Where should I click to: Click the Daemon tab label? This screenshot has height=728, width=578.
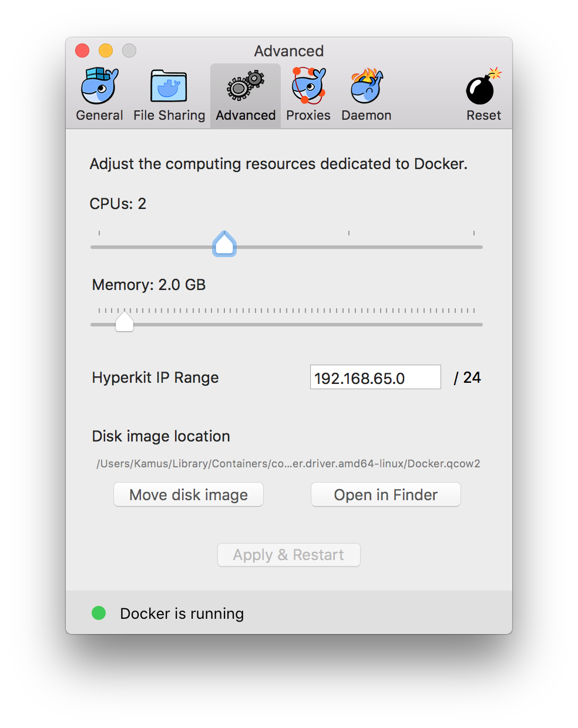(x=367, y=115)
